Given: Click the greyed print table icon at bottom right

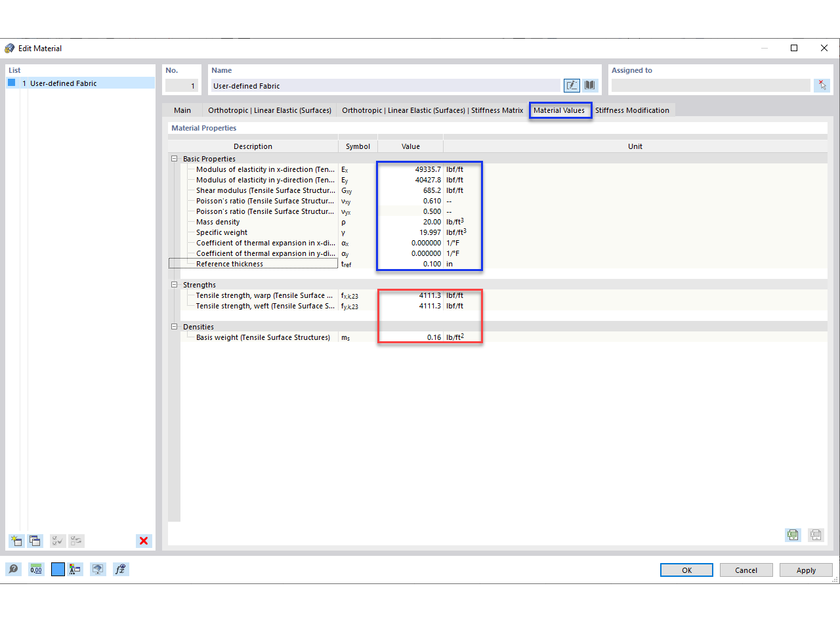Looking at the screenshot, I should 816,535.
